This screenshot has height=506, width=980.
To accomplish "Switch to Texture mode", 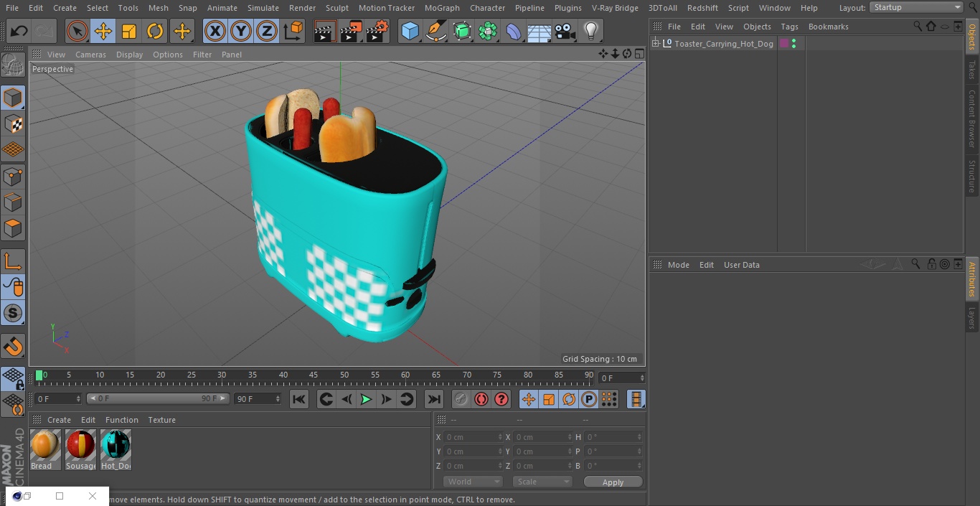I will click(13, 123).
